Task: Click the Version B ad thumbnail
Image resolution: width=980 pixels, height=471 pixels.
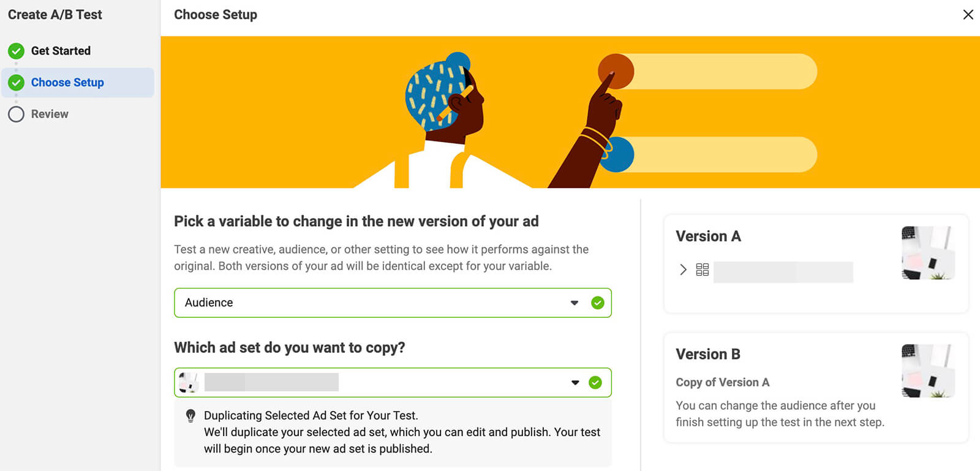Action: coord(928,371)
